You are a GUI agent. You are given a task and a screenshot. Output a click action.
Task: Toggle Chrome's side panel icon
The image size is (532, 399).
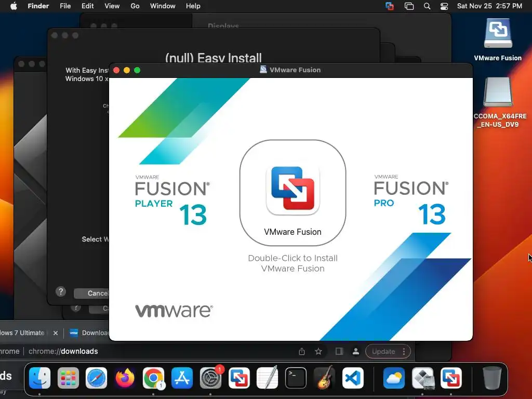tap(339, 352)
